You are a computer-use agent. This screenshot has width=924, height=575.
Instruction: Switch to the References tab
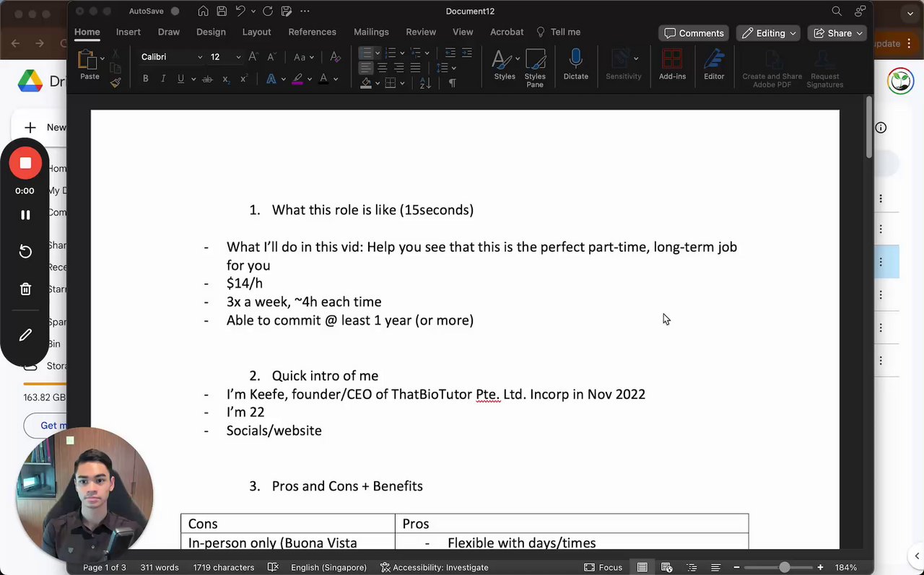coord(312,32)
